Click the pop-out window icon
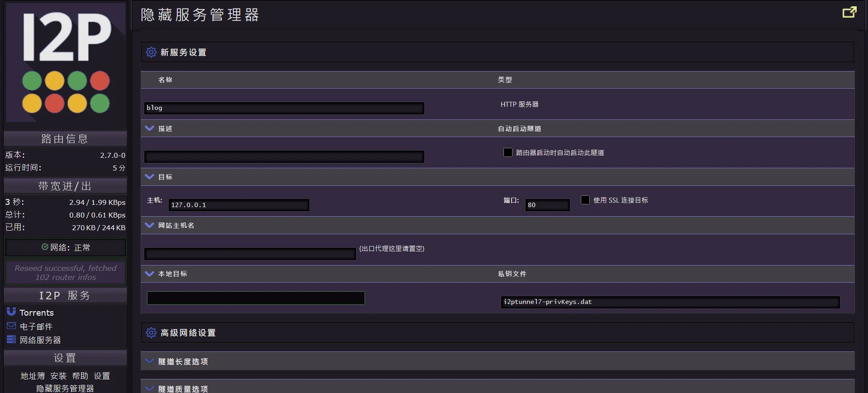The image size is (868, 393). (849, 12)
